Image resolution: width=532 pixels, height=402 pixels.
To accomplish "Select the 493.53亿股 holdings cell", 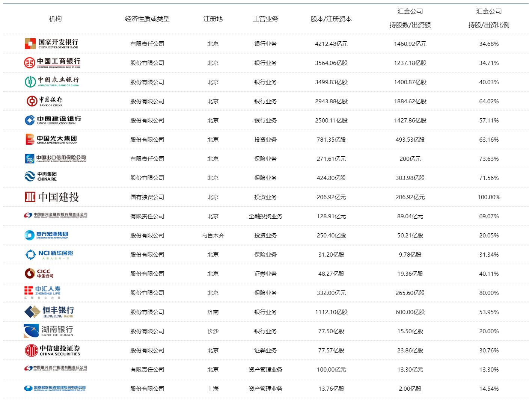I will [x=410, y=140].
